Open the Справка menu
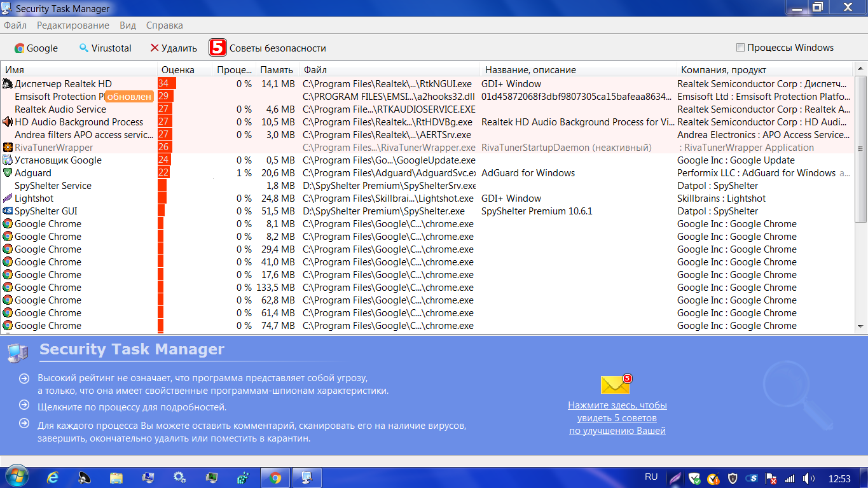 pyautogui.click(x=165, y=25)
